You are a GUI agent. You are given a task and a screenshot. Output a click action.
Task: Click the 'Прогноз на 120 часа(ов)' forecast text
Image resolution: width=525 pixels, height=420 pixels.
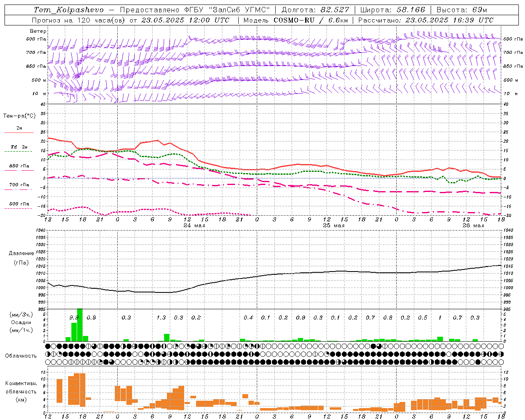79,20
